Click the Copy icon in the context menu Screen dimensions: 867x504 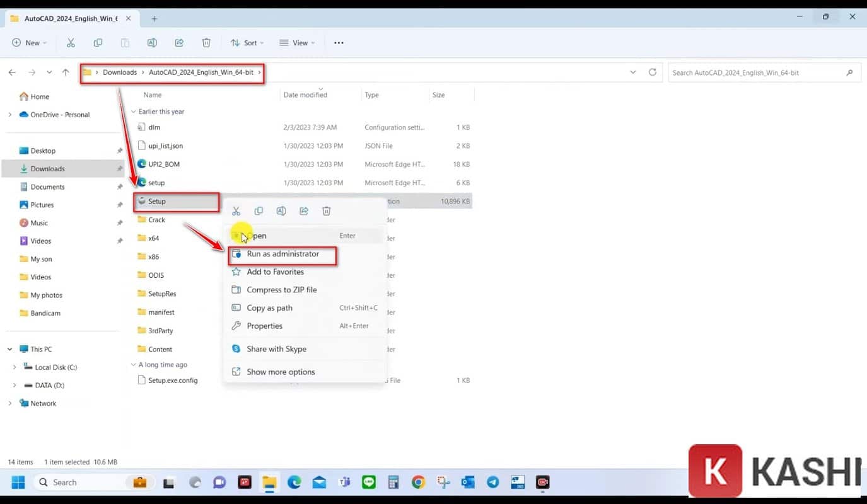point(259,211)
